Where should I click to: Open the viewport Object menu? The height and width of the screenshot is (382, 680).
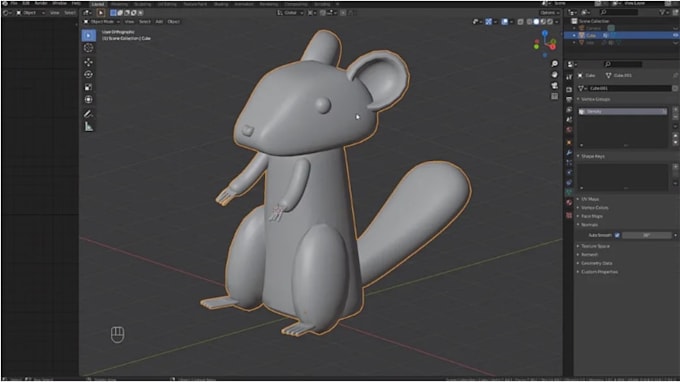173,22
